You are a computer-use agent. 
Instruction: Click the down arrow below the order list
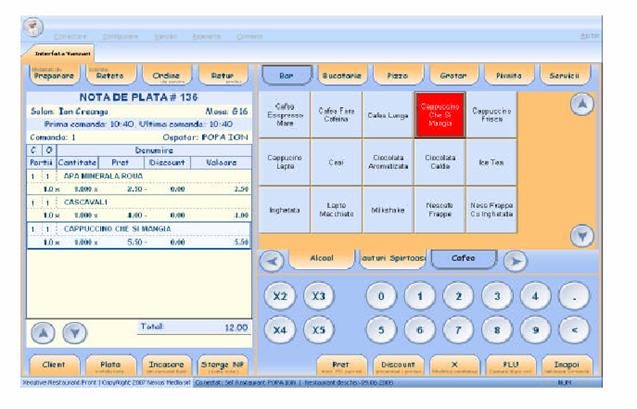75,334
